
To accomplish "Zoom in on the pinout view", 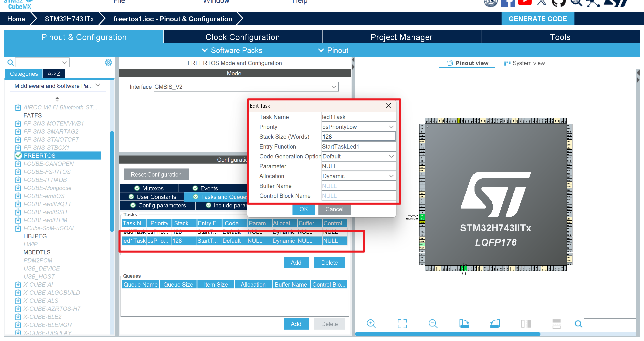I will pos(371,324).
